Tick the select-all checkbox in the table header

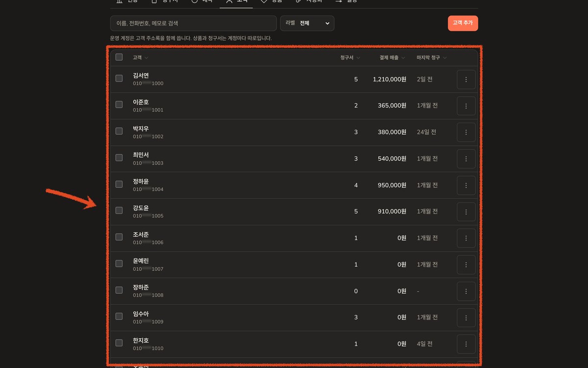[x=119, y=57]
